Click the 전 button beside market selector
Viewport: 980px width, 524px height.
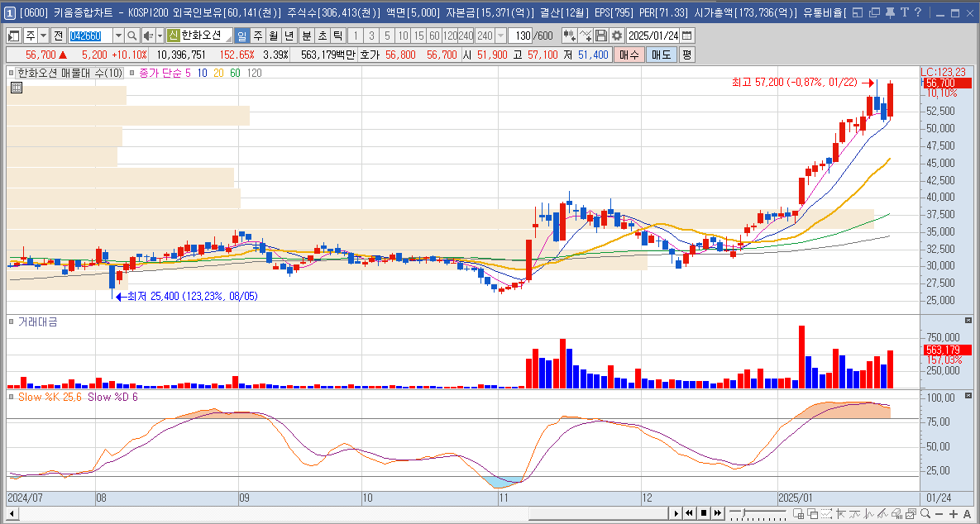point(58,36)
